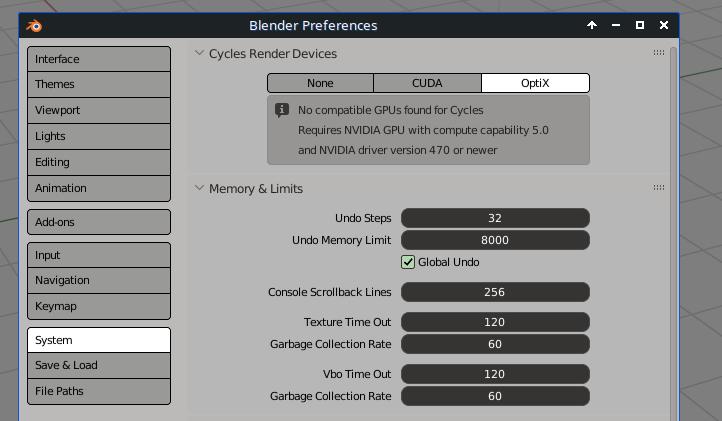Screen dimensions: 722x421
Task: Open Save & Load preferences
Action: coord(99,365)
